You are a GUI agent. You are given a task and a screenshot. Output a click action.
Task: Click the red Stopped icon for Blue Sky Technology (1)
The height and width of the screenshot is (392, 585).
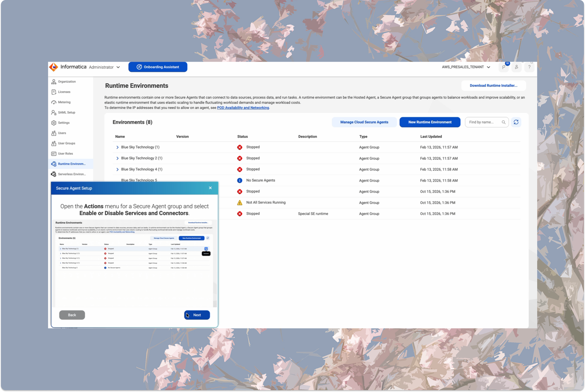pos(240,147)
